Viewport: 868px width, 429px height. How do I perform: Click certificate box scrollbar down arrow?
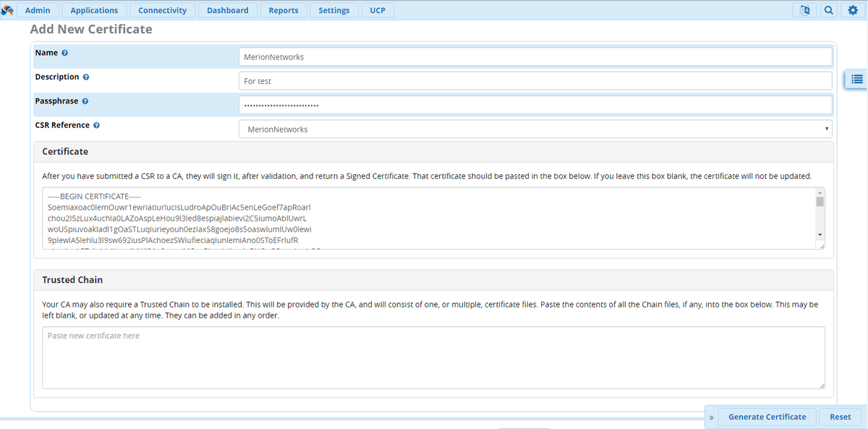pos(820,234)
